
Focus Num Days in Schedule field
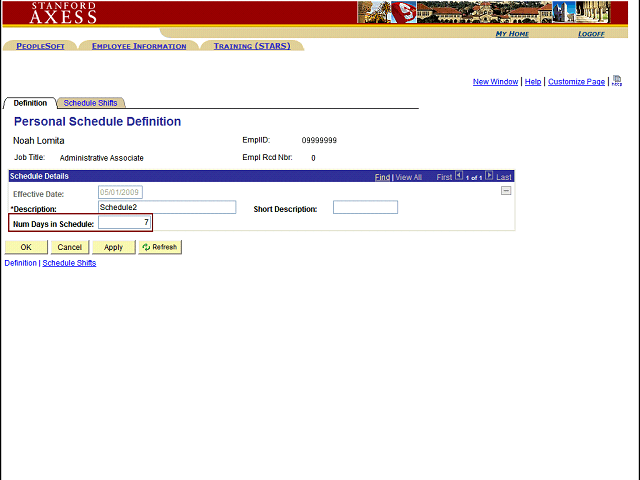click(124, 222)
